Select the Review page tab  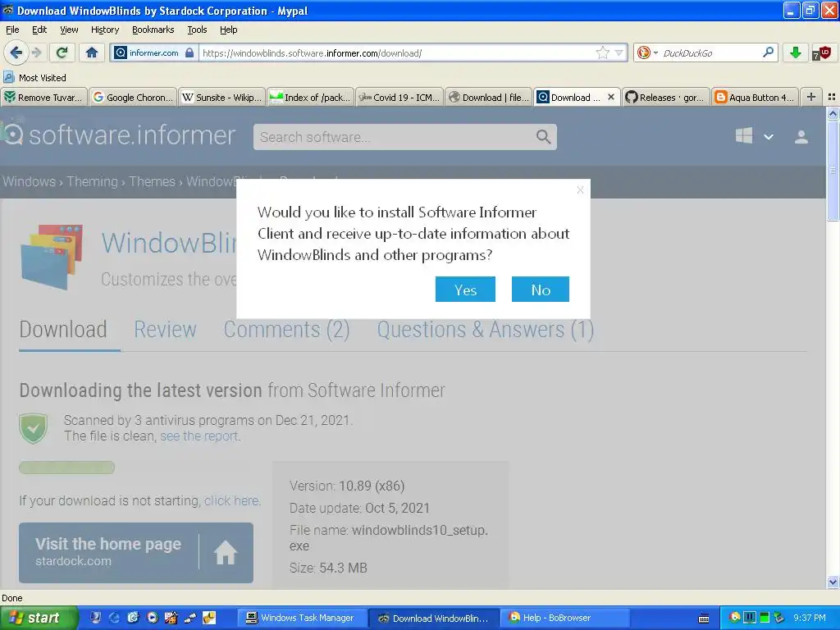(x=165, y=330)
